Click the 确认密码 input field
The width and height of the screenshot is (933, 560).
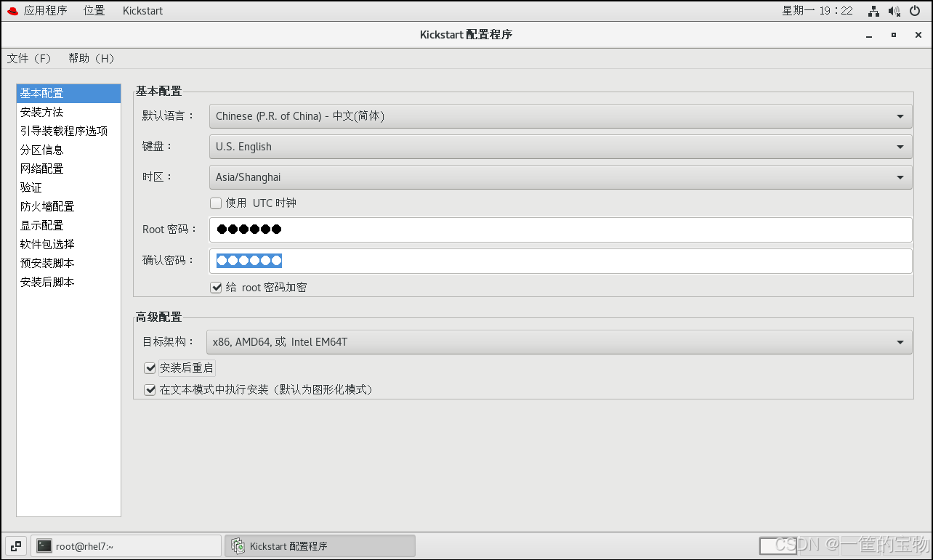560,261
